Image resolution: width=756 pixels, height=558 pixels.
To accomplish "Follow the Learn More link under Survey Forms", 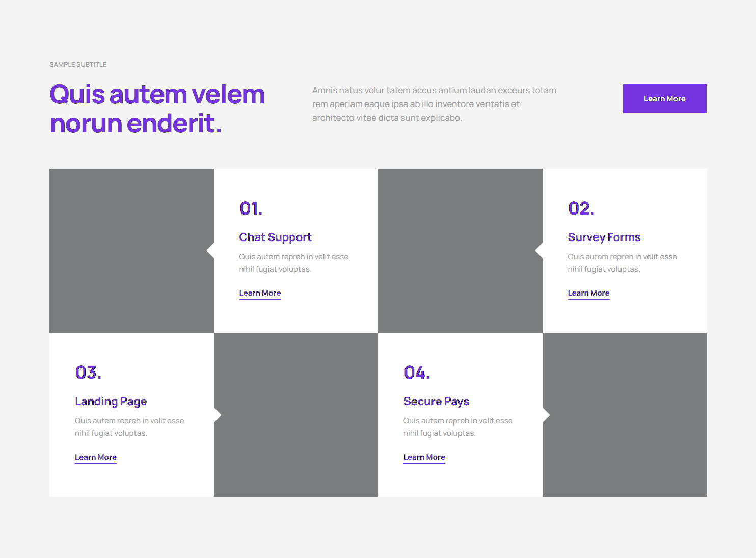I will click(588, 293).
